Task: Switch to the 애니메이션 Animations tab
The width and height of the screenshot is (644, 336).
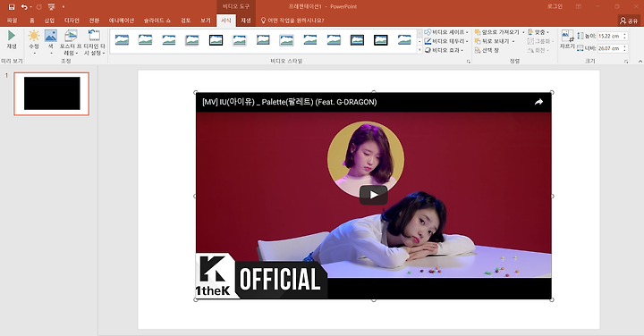Action: [x=121, y=20]
